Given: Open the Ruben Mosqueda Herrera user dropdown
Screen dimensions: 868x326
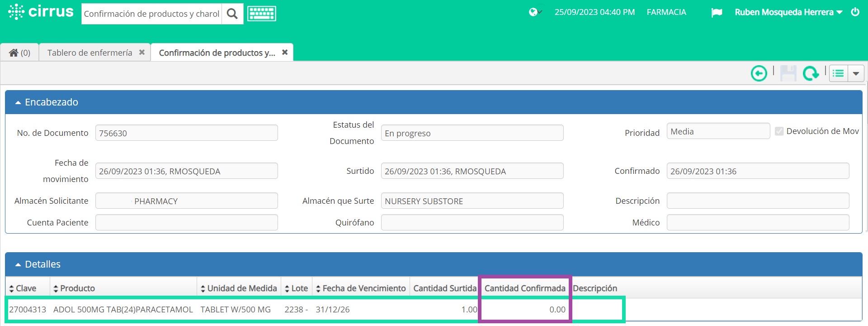Looking at the screenshot, I should pos(788,13).
